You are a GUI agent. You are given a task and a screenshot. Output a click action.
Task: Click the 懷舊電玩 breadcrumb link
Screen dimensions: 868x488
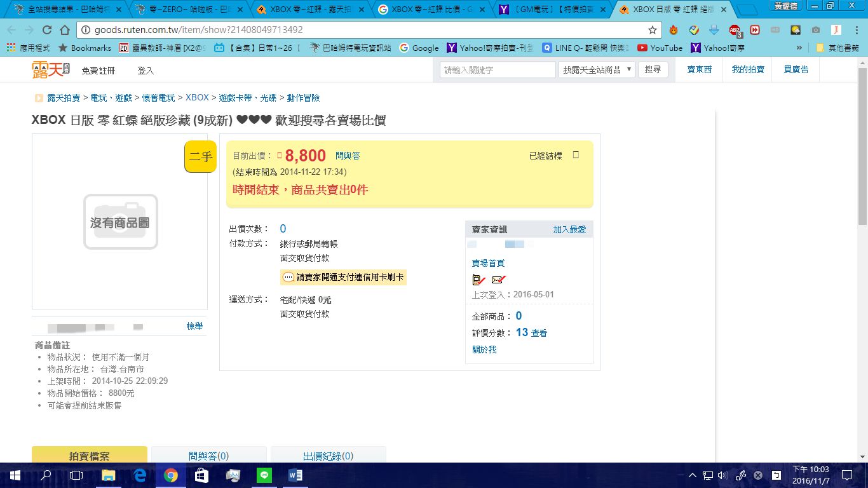click(158, 98)
